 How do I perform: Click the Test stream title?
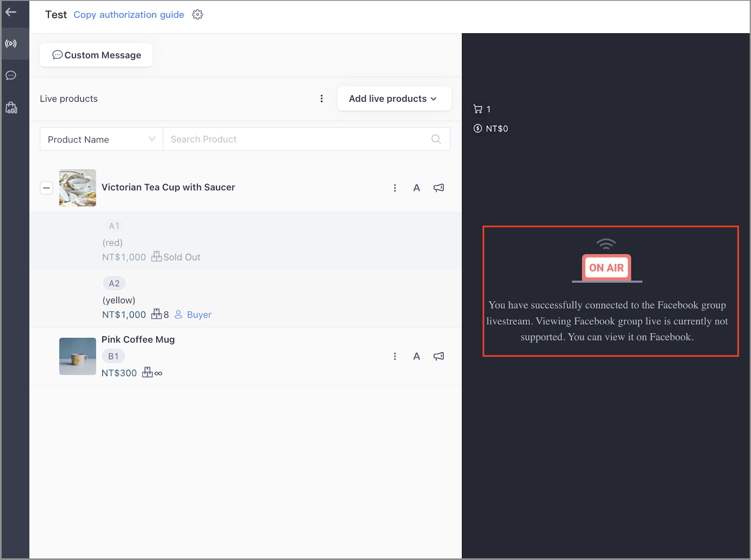click(x=56, y=15)
